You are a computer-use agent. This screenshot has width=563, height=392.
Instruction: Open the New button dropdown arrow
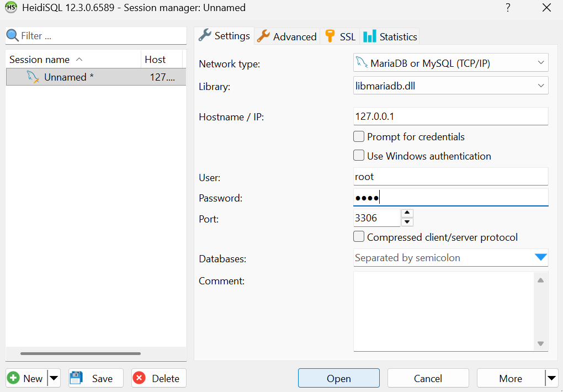pyautogui.click(x=54, y=378)
